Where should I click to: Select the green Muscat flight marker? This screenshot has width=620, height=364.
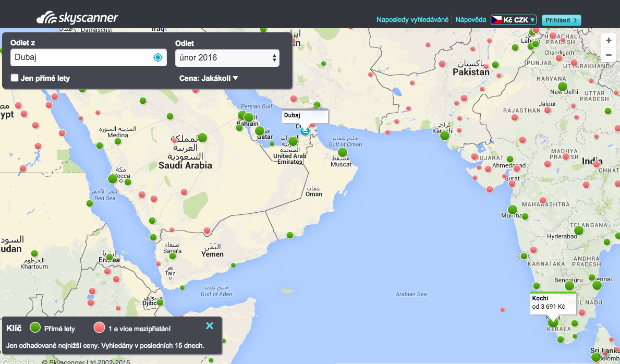click(x=343, y=152)
